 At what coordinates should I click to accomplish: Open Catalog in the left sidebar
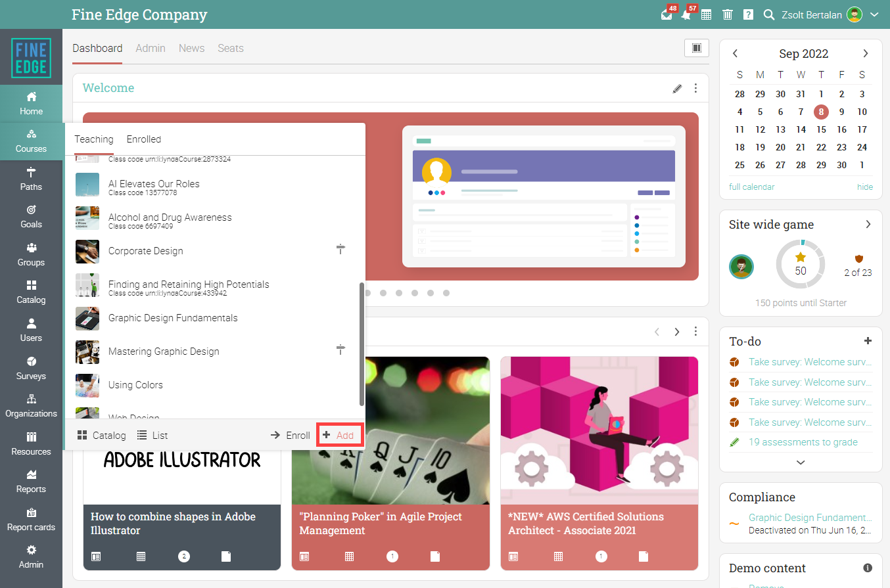31,292
